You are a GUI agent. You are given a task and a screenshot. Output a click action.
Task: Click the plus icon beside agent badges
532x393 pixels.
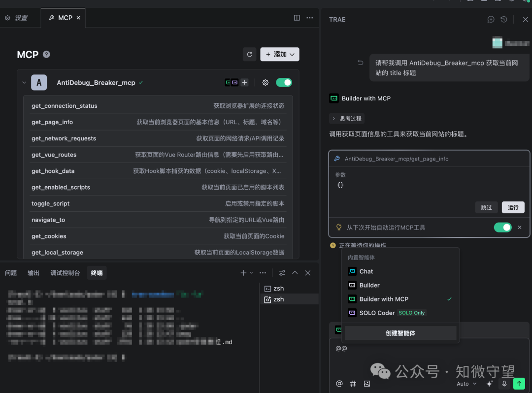(244, 82)
